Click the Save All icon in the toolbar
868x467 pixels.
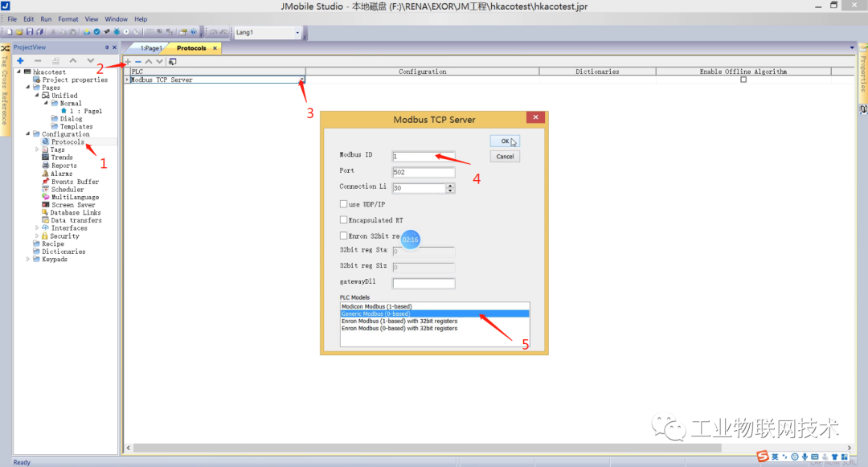41,32
